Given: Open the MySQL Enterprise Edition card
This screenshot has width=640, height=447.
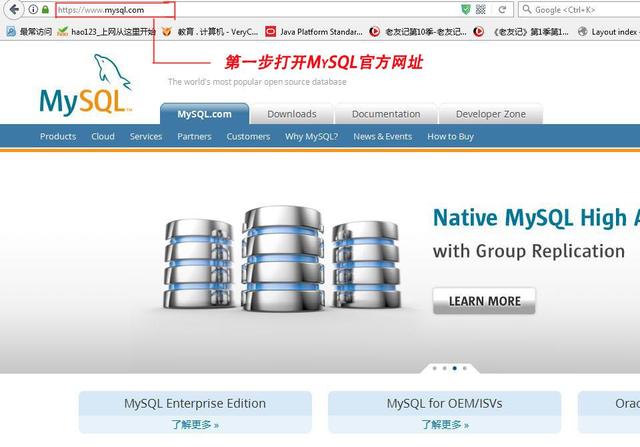Looking at the screenshot, I should [195, 412].
